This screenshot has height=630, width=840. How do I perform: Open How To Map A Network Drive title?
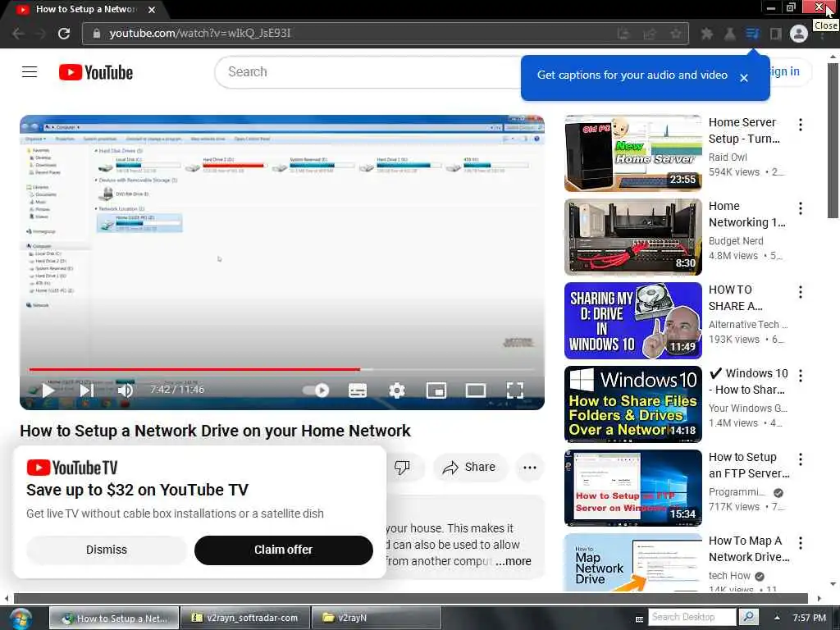pyautogui.click(x=749, y=549)
